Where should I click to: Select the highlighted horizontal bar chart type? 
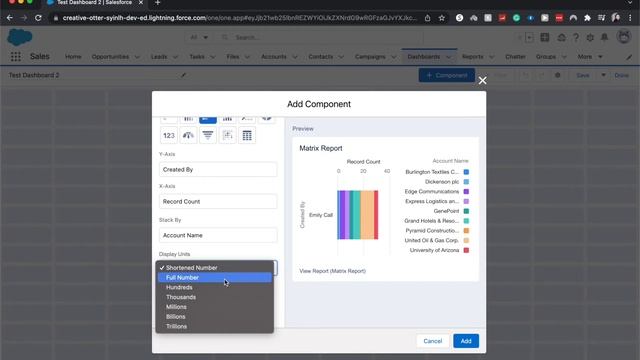[208, 119]
